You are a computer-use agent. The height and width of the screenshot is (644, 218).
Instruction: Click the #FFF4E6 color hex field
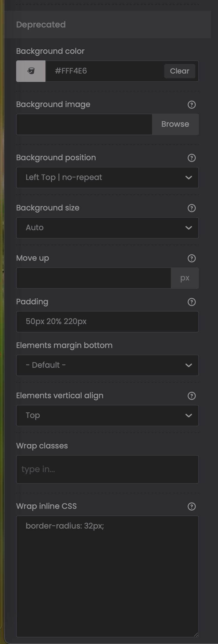(x=105, y=71)
